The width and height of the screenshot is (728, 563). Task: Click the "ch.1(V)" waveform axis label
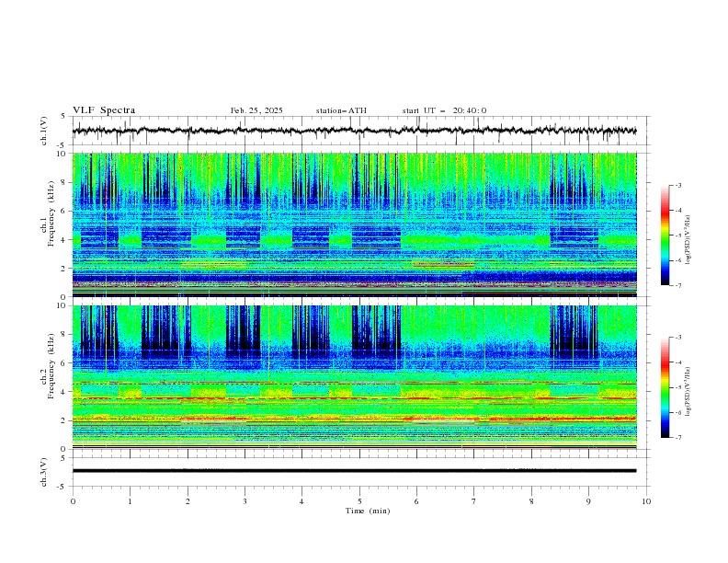click(x=44, y=131)
